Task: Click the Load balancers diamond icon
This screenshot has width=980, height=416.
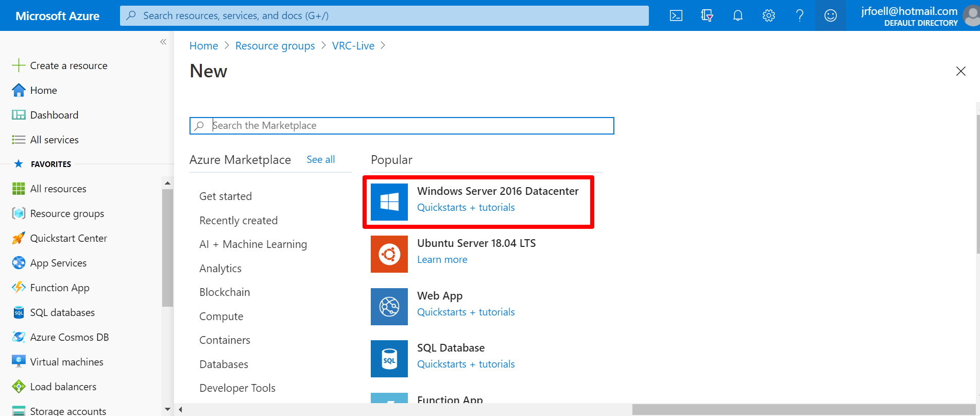Action: tap(19, 387)
